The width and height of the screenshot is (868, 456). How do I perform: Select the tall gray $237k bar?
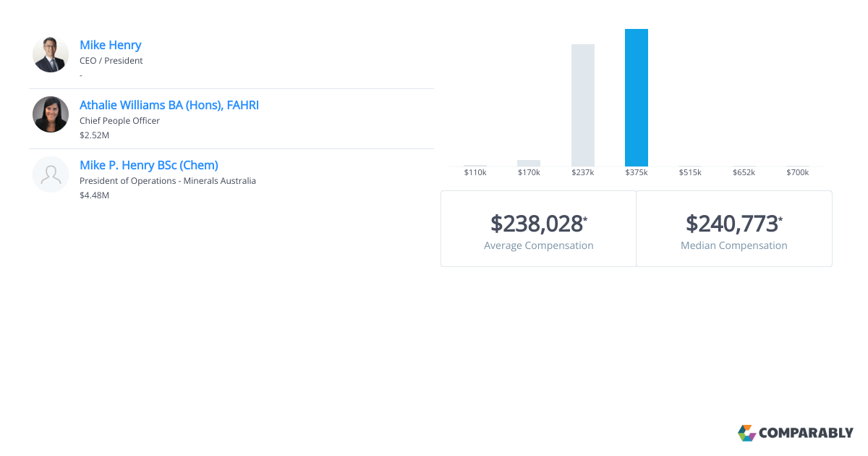pos(582,105)
